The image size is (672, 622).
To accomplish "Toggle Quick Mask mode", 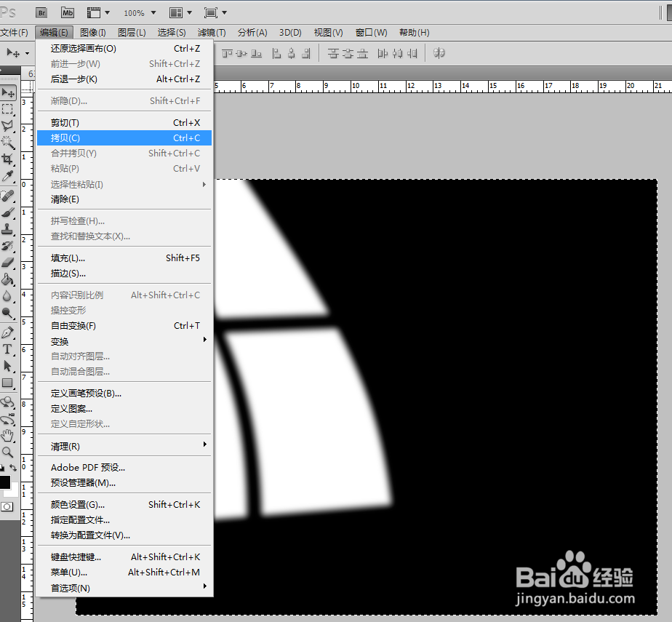I will [7, 506].
